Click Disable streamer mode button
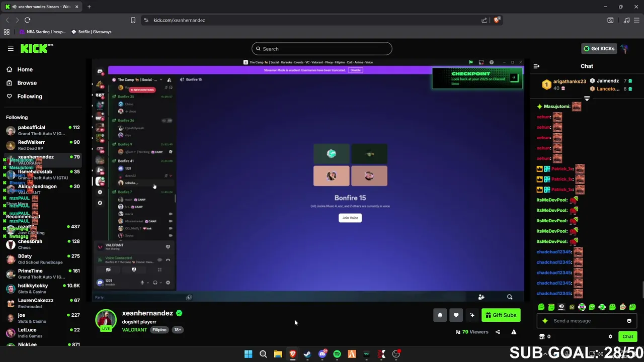 click(x=356, y=70)
